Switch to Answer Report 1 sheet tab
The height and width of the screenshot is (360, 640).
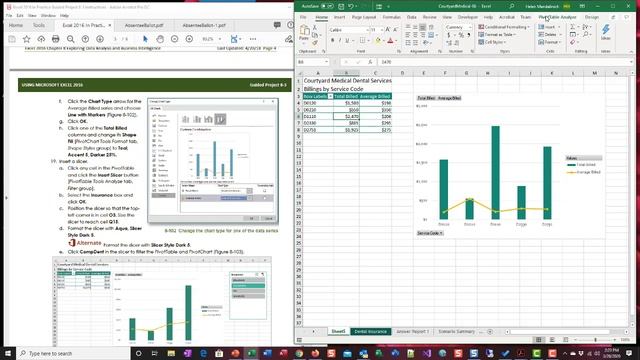(x=413, y=331)
